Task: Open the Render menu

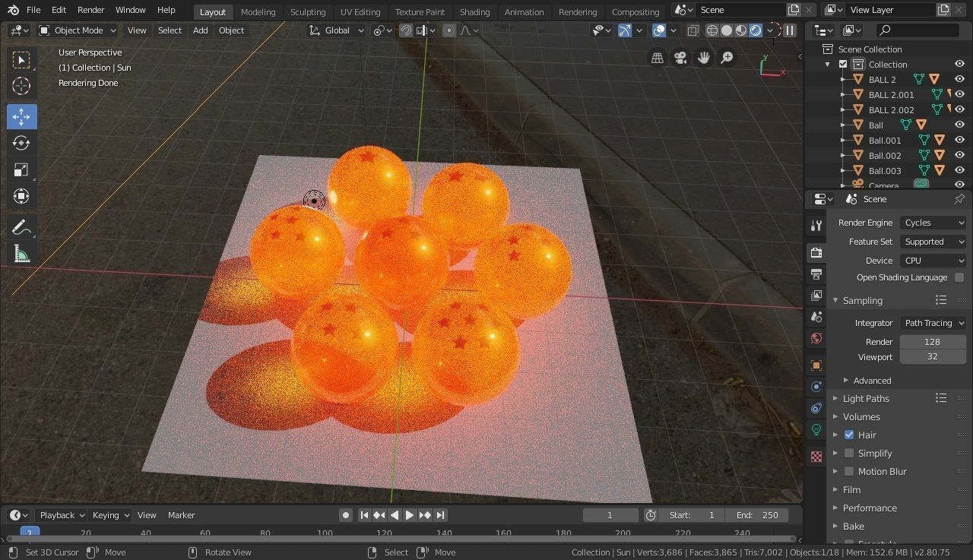Action: 90,10
